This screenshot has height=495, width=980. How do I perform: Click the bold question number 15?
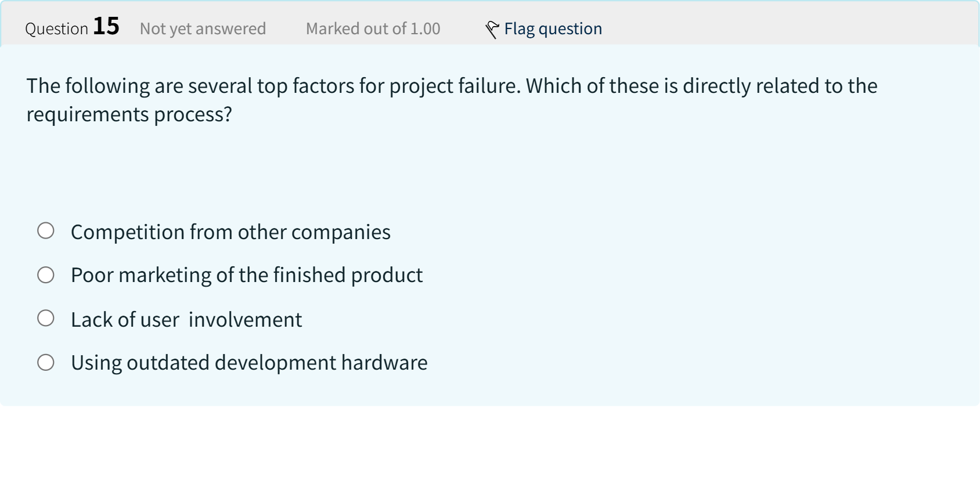106,27
